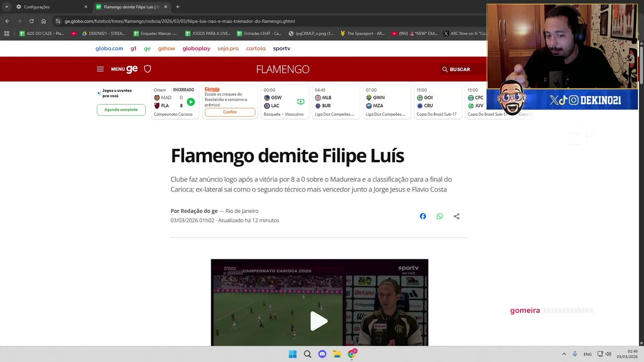Click the ge logo in red header
644x362 pixels.
point(132,69)
